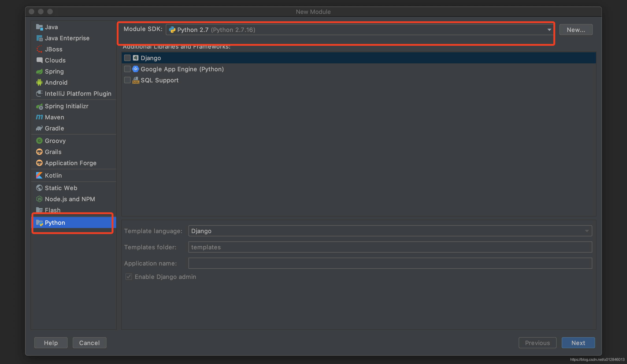
Task: Click the SQL Support database icon
Action: [x=136, y=80]
